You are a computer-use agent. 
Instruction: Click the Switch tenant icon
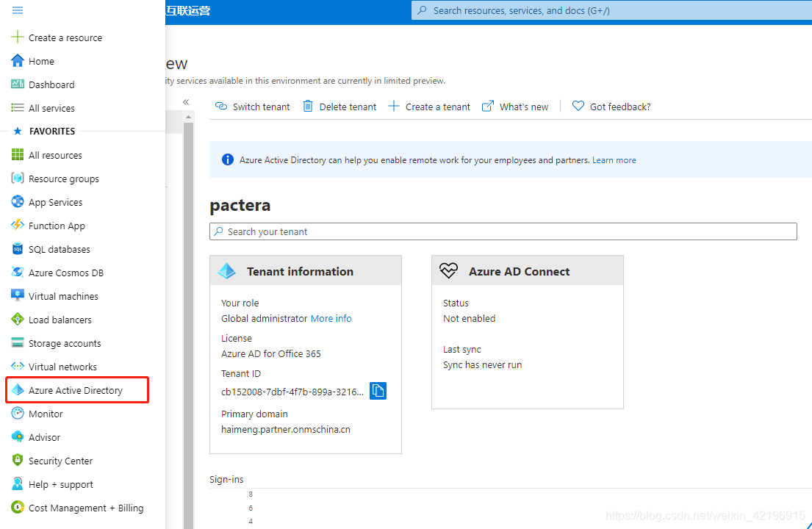point(221,106)
